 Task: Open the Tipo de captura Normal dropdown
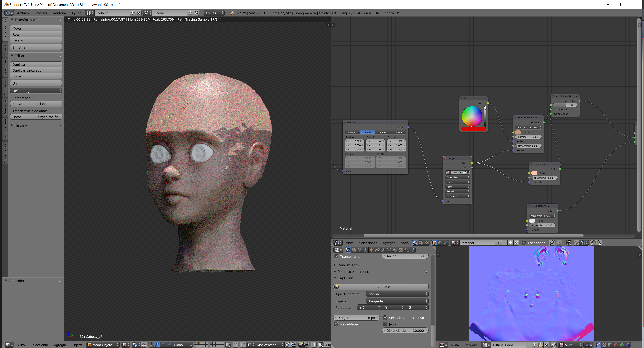tap(397, 294)
